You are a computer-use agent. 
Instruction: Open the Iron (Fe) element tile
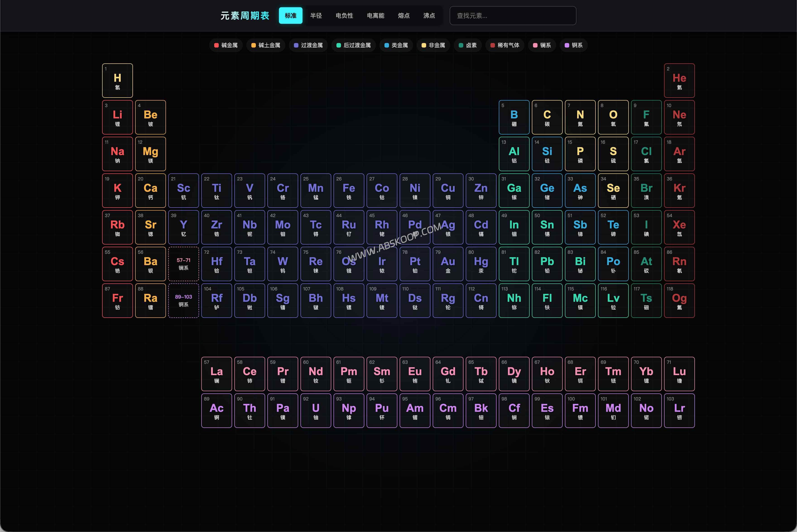pos(349,191)
